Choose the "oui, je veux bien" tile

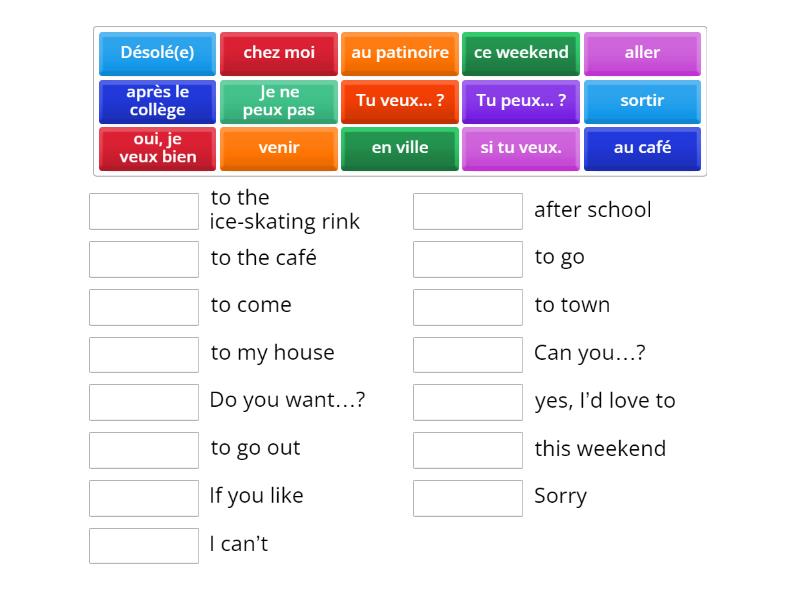click(157, 148)
